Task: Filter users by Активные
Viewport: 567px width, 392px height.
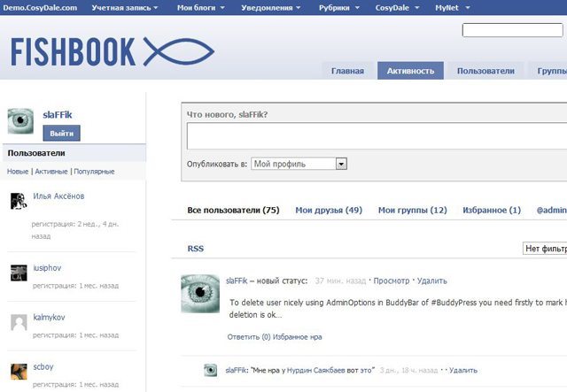Action: pos(51,172)
